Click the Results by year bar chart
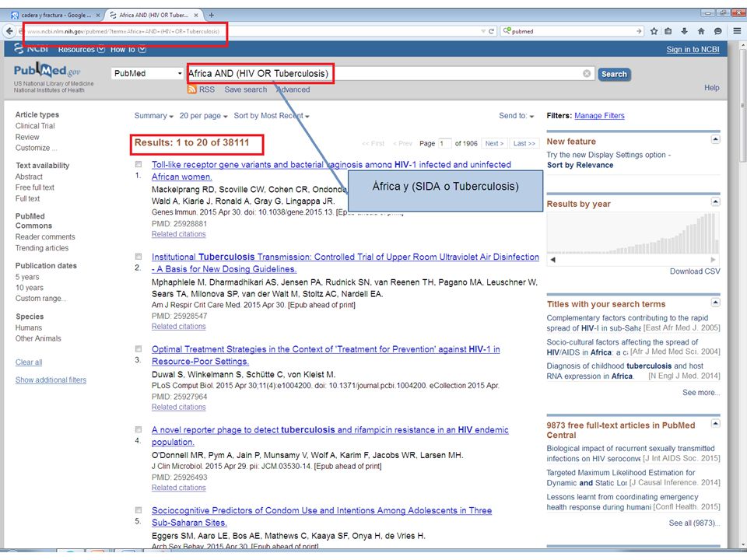This screenshot has height=560, width=747. tap(633, 233)
